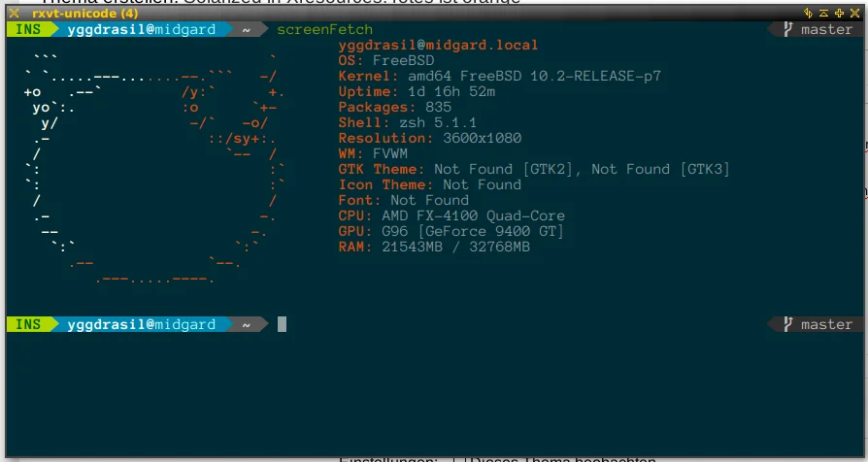868x462 pixels.
Task: Click the "[GTK2]" tag in the GTK line
Action: pos(548,169)
